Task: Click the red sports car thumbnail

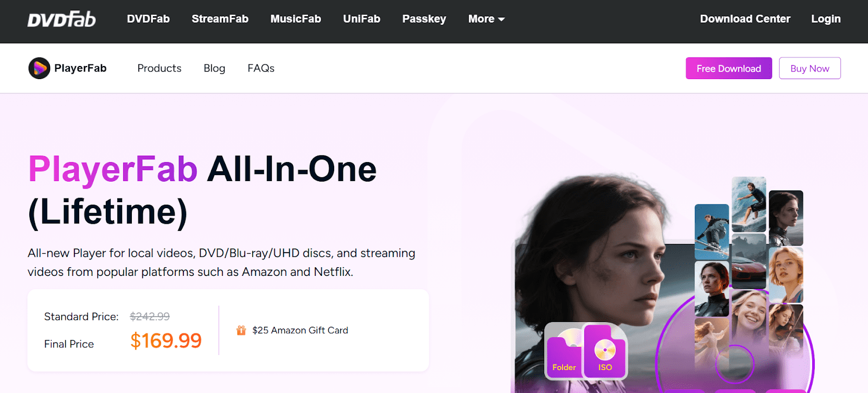Action: 749,262
